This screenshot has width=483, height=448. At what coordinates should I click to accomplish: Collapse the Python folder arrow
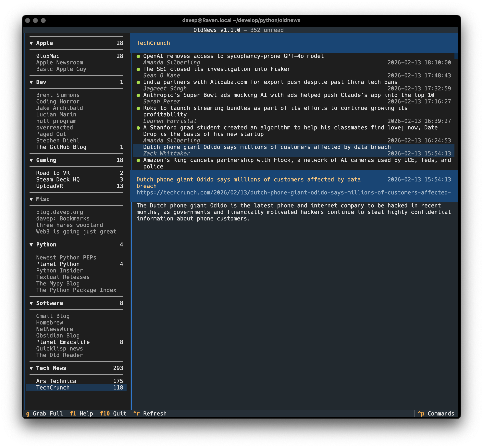click(x=31, y=245)
